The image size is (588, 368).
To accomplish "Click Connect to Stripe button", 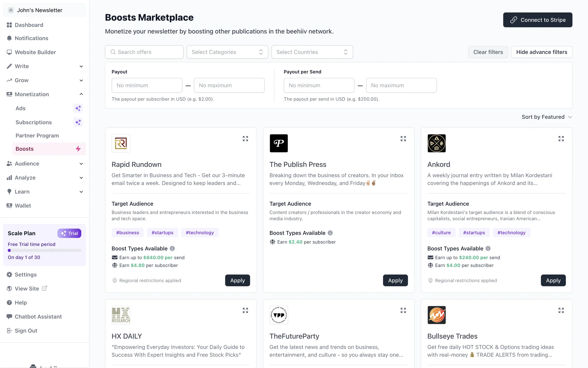I will click(537, 20).
